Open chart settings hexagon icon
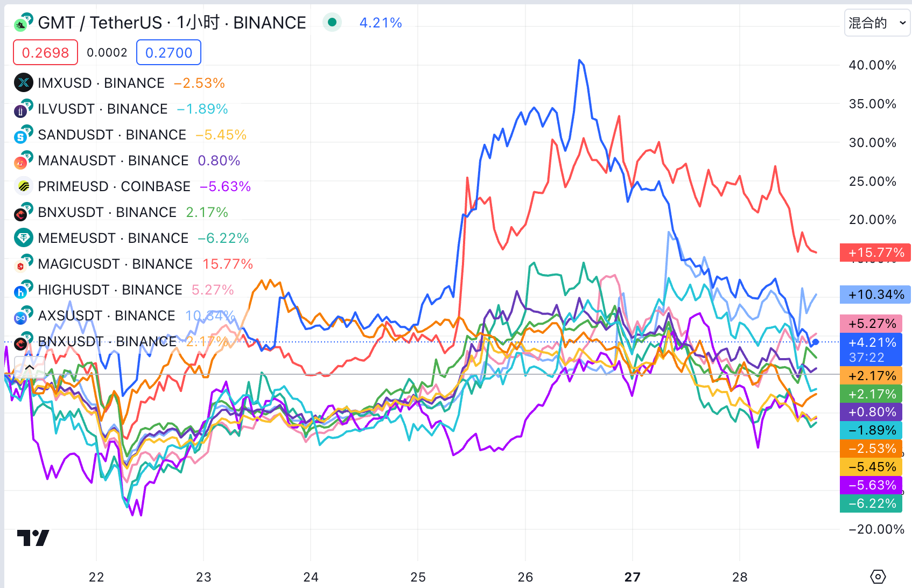 (x=878, y=577)
